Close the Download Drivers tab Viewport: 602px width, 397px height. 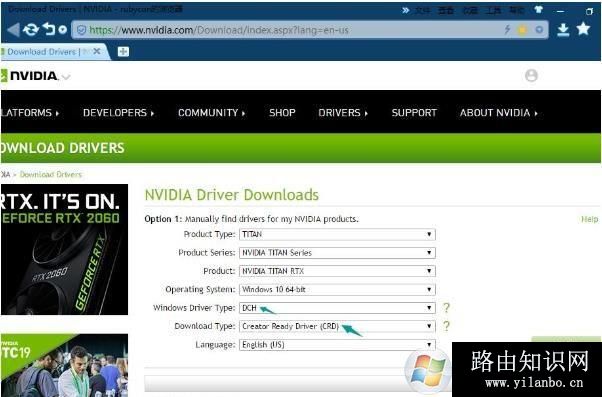click(x=97, y=51)
